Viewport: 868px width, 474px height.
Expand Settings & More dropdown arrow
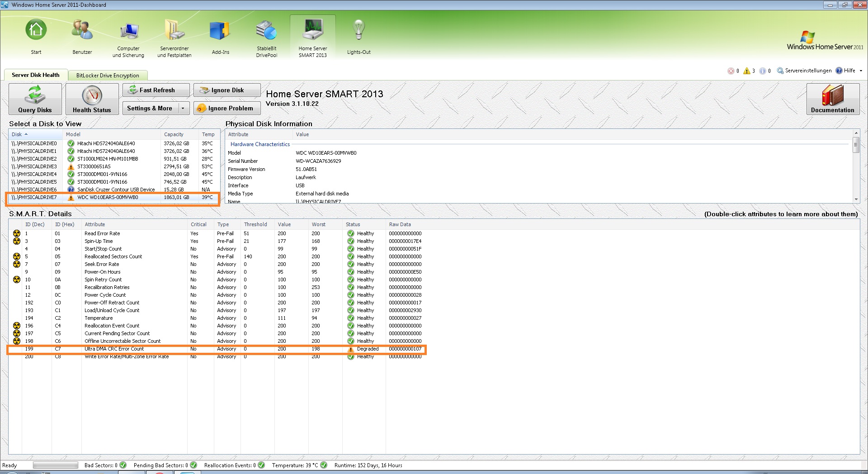[183, 109]
